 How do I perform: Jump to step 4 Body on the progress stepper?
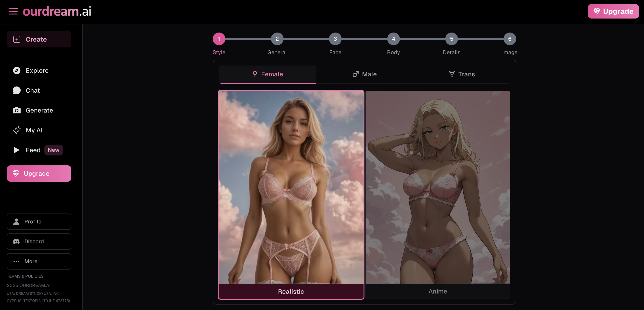tap(393, 39)
